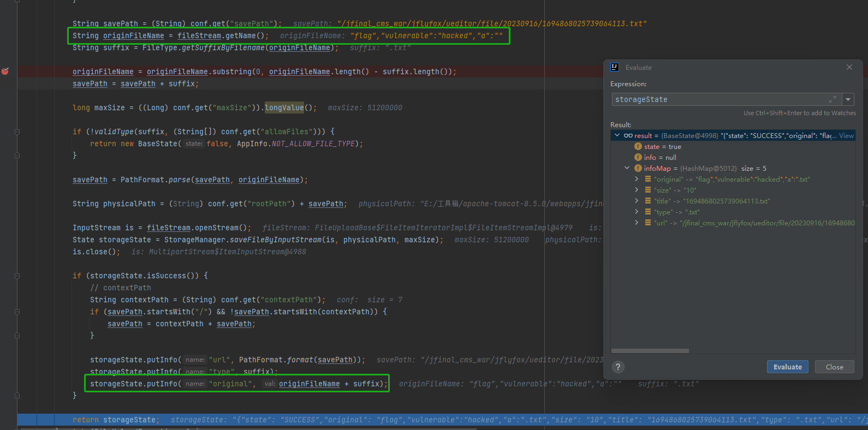868x430 pixels.
Task: Click the Close button in Evaluate dialog
Action: coord(834,367)
